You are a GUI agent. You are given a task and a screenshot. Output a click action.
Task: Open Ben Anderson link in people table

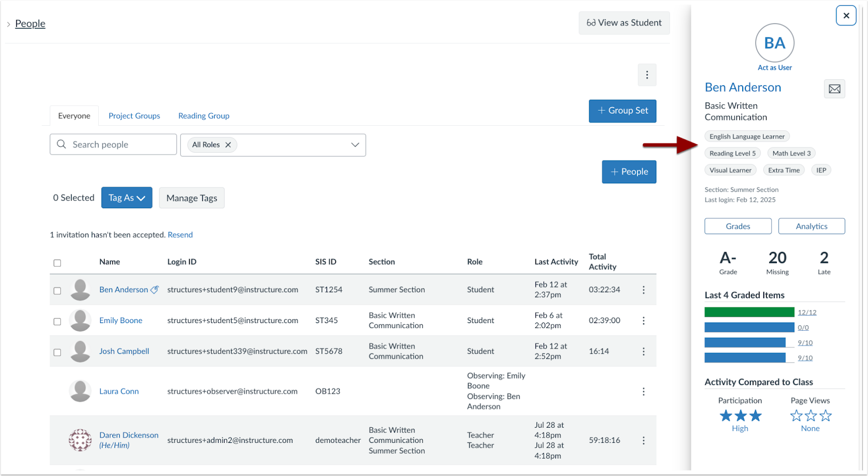124,290
